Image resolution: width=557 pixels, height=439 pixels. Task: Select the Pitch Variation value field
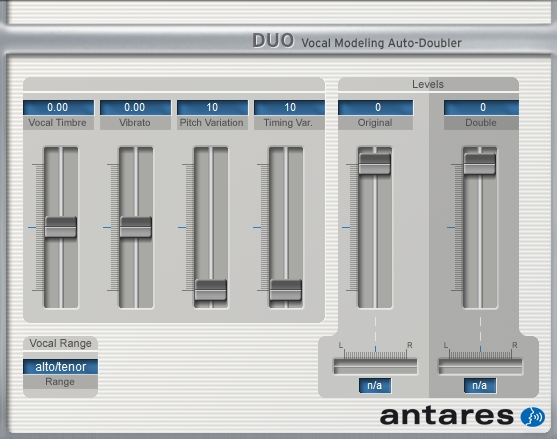(212, 107)
